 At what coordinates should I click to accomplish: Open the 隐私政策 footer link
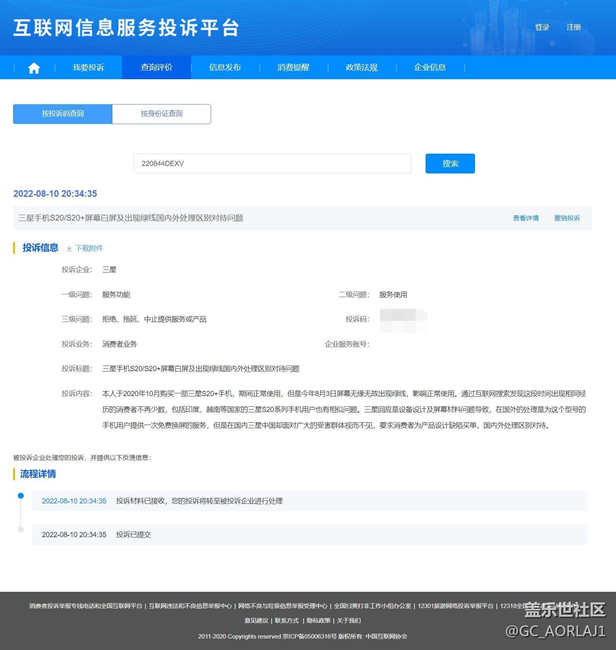coord(319,620)
